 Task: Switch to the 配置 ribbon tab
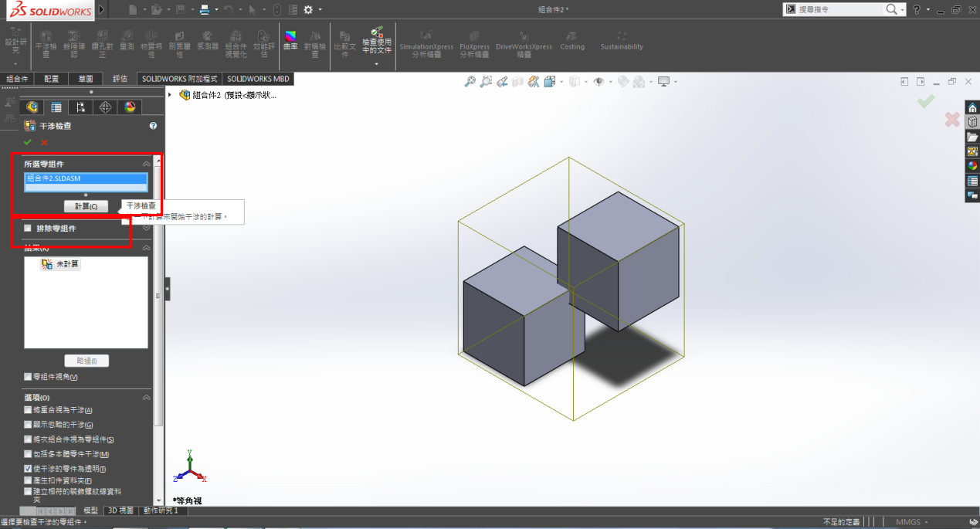click(51, 79)
